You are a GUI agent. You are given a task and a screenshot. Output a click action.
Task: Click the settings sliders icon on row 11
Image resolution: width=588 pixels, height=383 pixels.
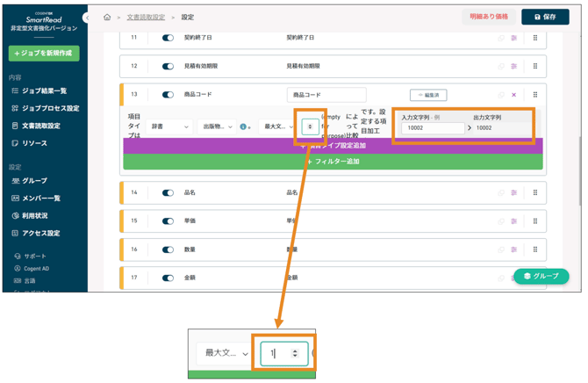pos(513,39)
